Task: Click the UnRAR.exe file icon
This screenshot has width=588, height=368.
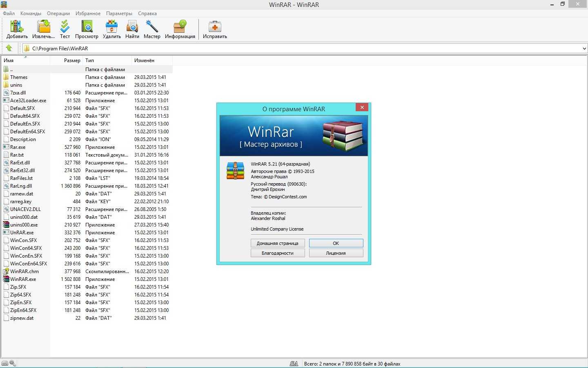Action: tap(6, 232)
